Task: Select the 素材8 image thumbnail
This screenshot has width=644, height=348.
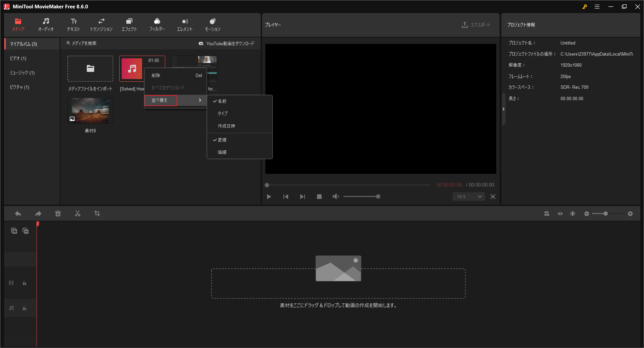Action: tap(90, 111)
